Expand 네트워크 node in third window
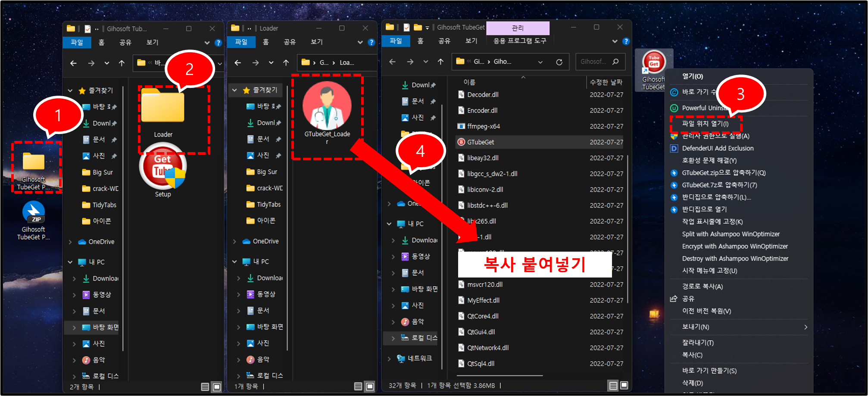The width and height of the screenshot is (868, 396). (389, 358)
